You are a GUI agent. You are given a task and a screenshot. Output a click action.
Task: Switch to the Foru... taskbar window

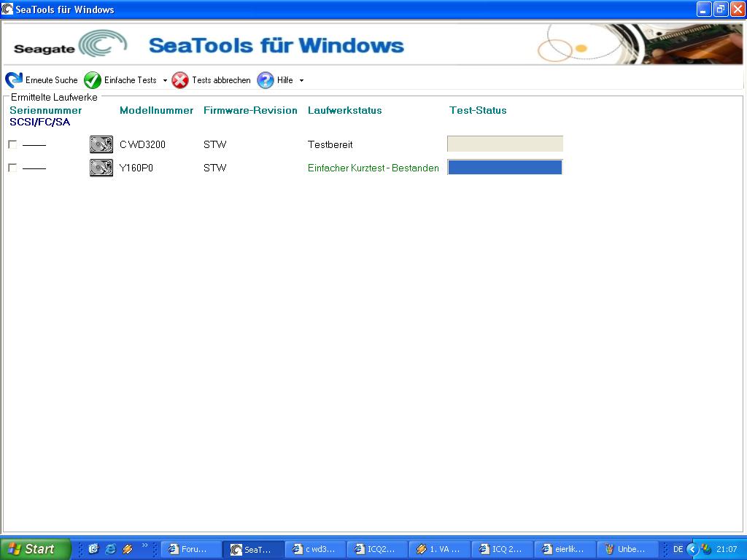pyautogui.click(x=190, y=549)
